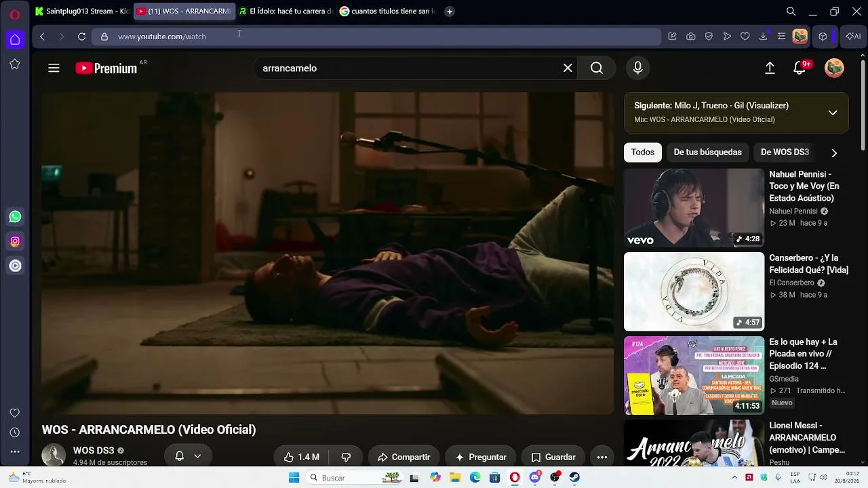
Task: Open the notification bell options dropdown
Action: [189, 456]
